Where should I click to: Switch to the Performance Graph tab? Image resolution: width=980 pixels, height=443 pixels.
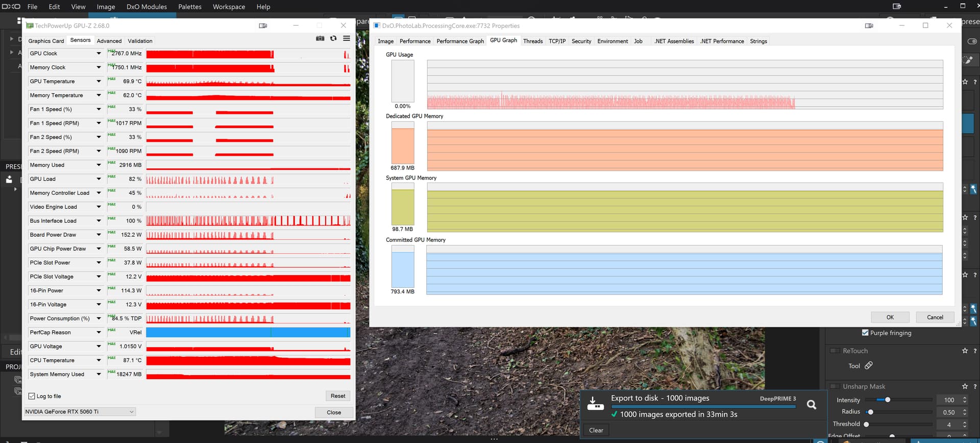460,41
